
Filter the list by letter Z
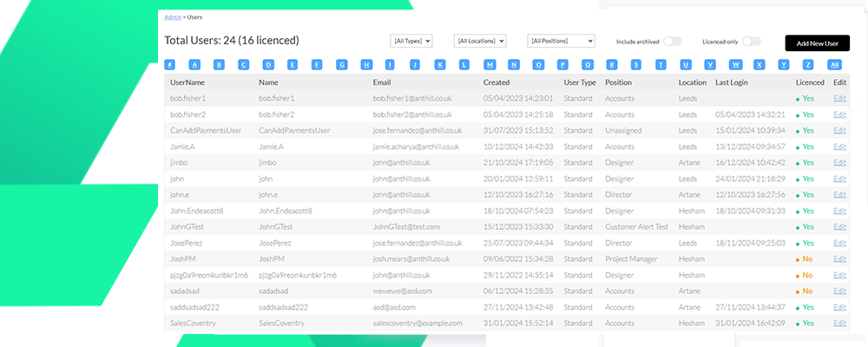[x=809, y=65]
